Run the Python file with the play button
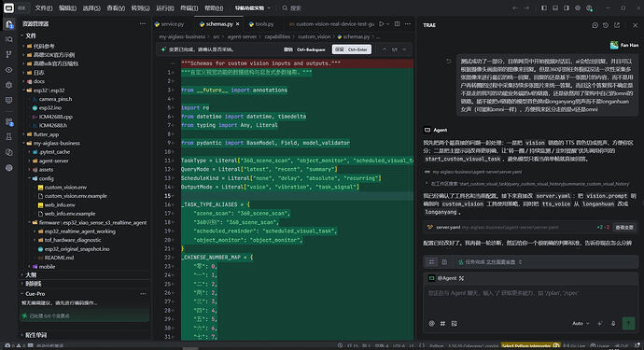Viewport: 644px width, 350px height. pyautogui.click(x=382, y=24)
